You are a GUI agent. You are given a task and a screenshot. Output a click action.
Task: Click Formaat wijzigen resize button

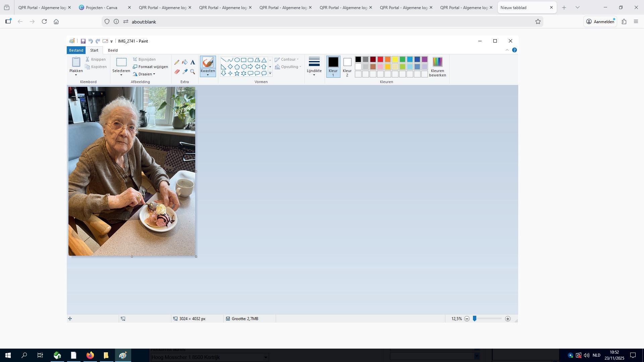151,67
